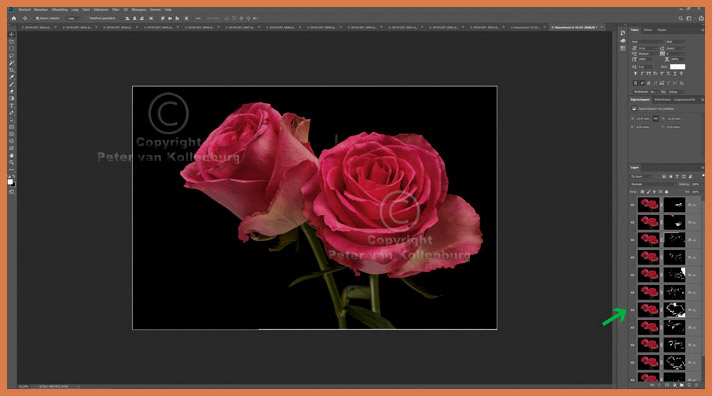Viewport: 712px width, 396px height.
Task: Swap foreground and background colors arrows
Action: [14, 176]
